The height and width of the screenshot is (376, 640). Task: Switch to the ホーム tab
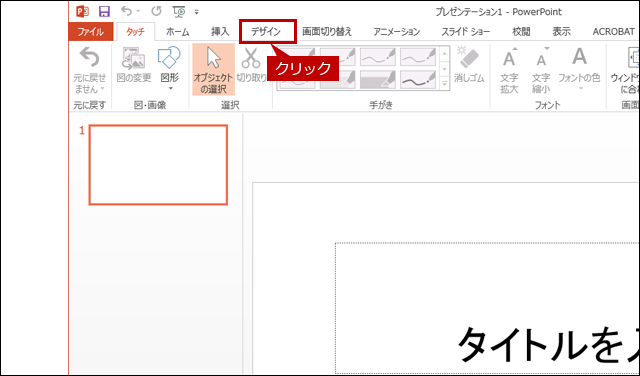coord(178,31)
